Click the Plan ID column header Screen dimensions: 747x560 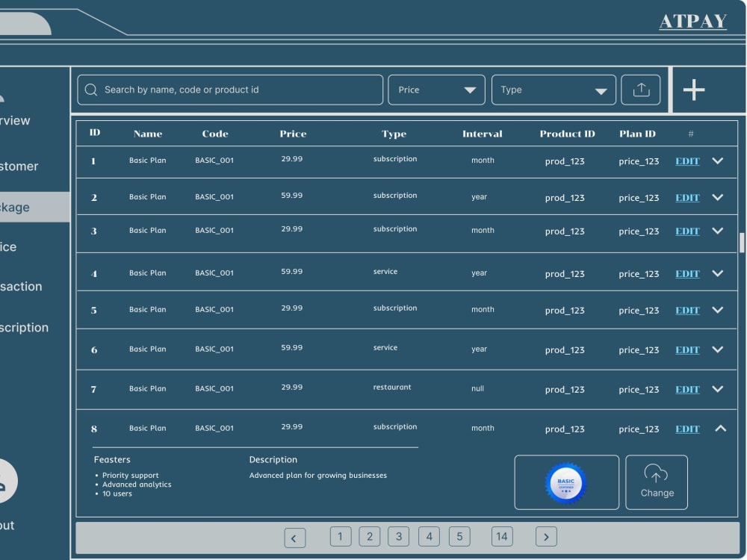(637, 134)
